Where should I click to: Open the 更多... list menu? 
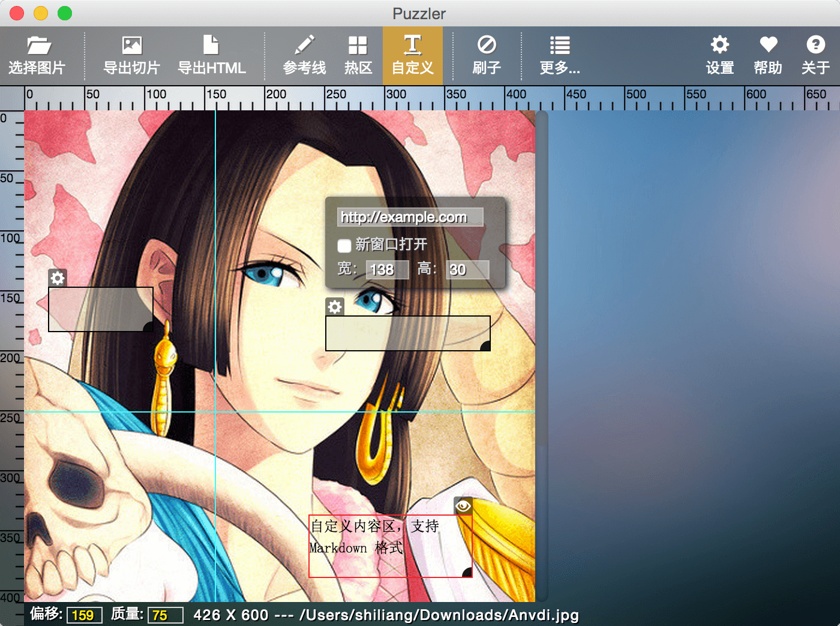coord(559,55)
